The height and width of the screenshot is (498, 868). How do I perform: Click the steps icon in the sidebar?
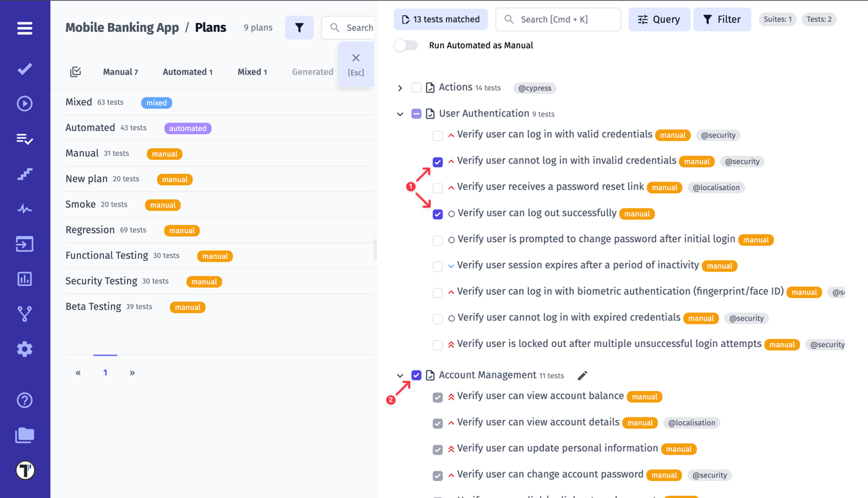pos(24,175)
